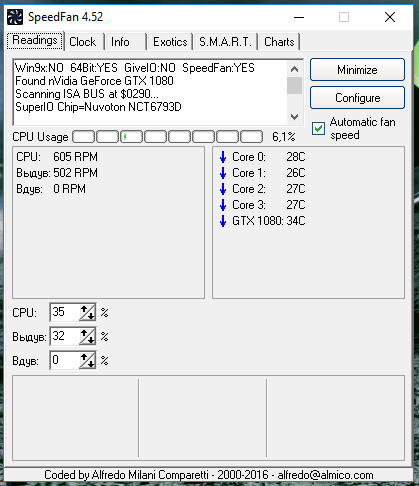
Task: Click inside the CPU speed value field
Action: (65, 312)
